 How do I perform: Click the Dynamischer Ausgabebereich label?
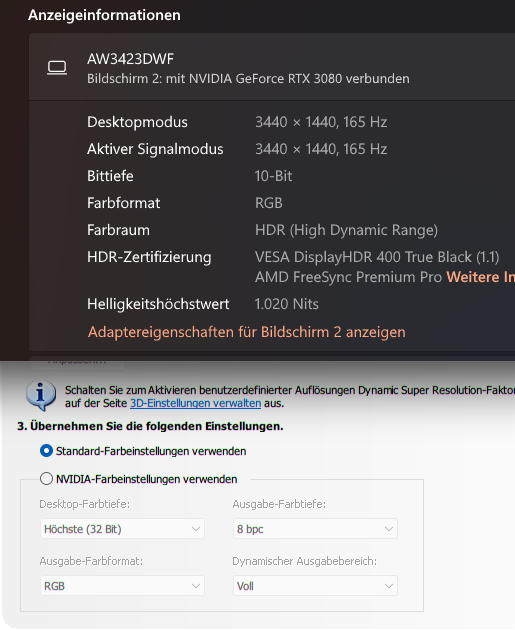[x=305, y=561]
